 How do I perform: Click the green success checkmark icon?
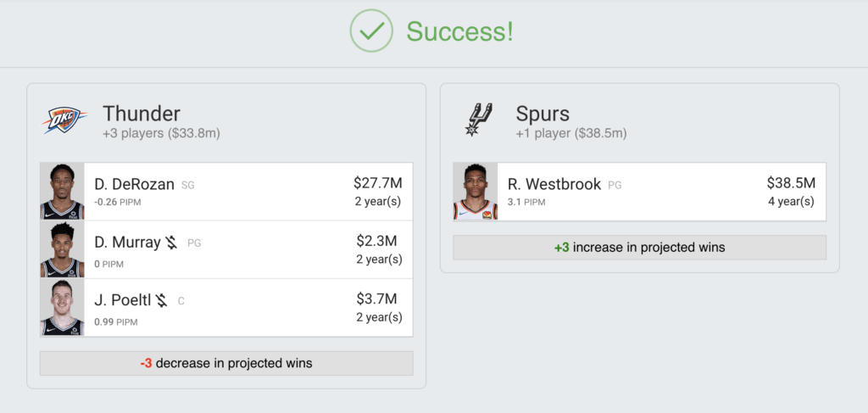point(371,31)
